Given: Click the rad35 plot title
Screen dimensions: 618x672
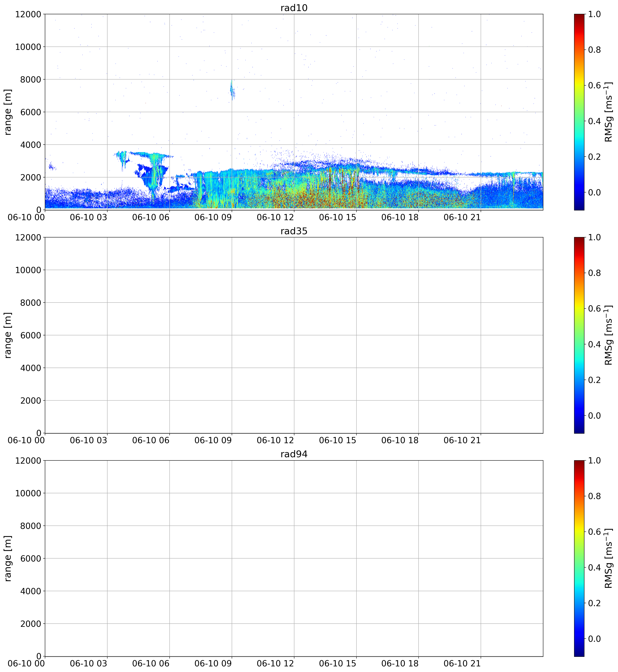Looking at the screenshot, I should point(294,231).
